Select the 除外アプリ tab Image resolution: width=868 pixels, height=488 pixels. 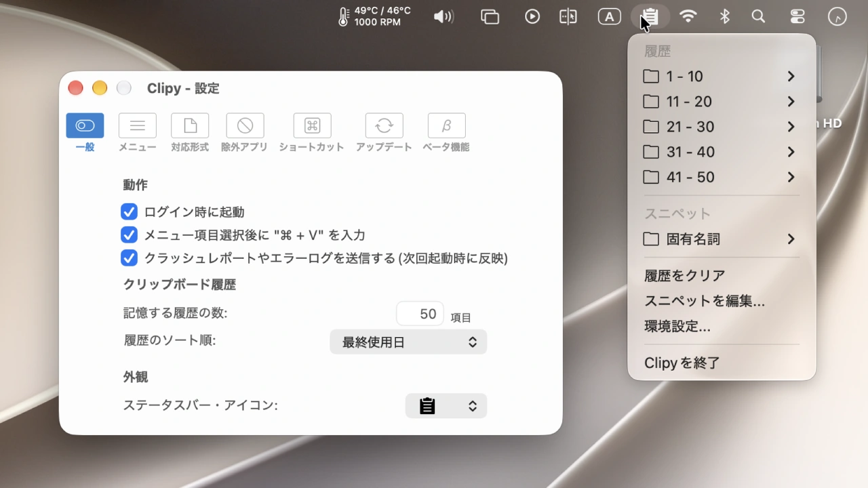pos(245,133)
